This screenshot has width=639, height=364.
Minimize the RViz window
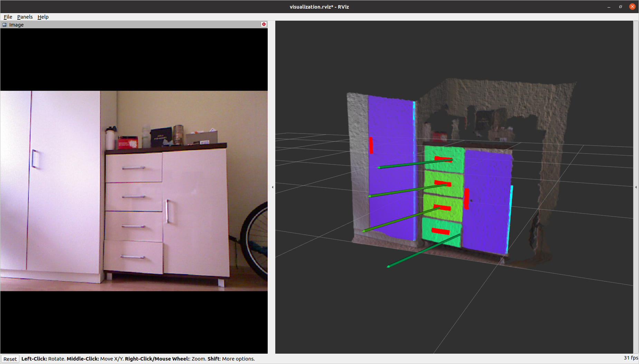pyautogui.click(x=609, y=7)
